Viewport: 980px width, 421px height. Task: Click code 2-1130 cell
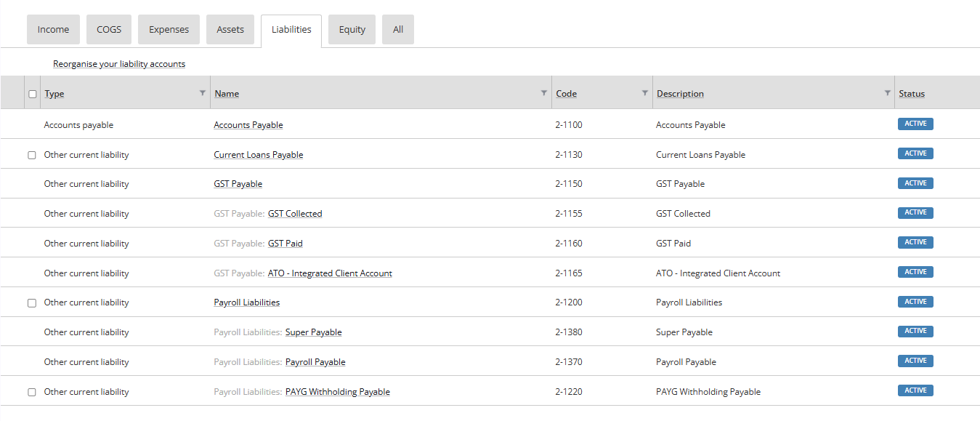(x=569, y=155)
